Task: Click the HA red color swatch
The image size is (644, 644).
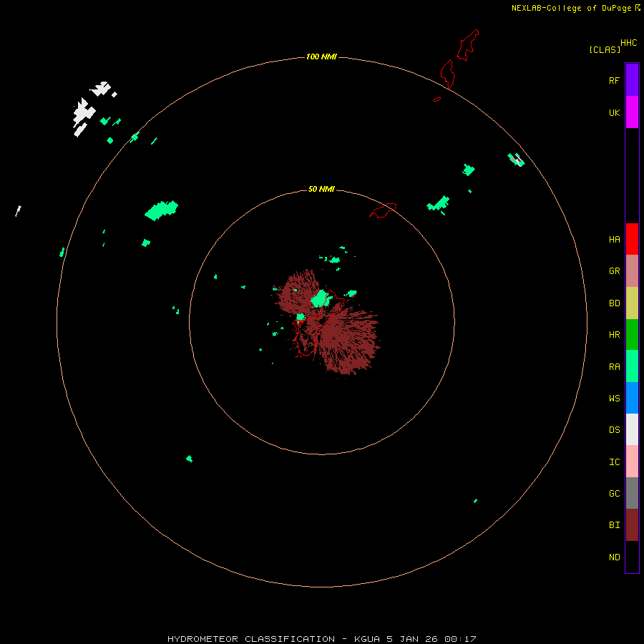Action: (632, 239)
